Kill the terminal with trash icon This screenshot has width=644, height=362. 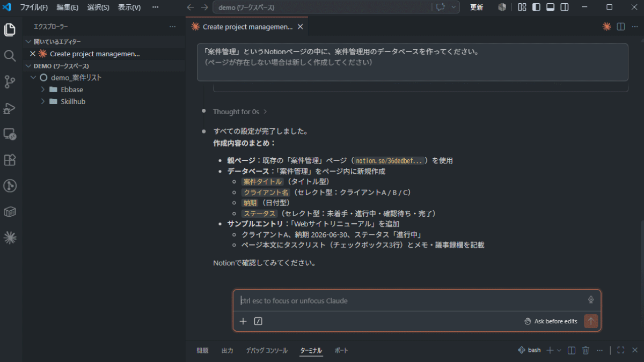[586, 350]
